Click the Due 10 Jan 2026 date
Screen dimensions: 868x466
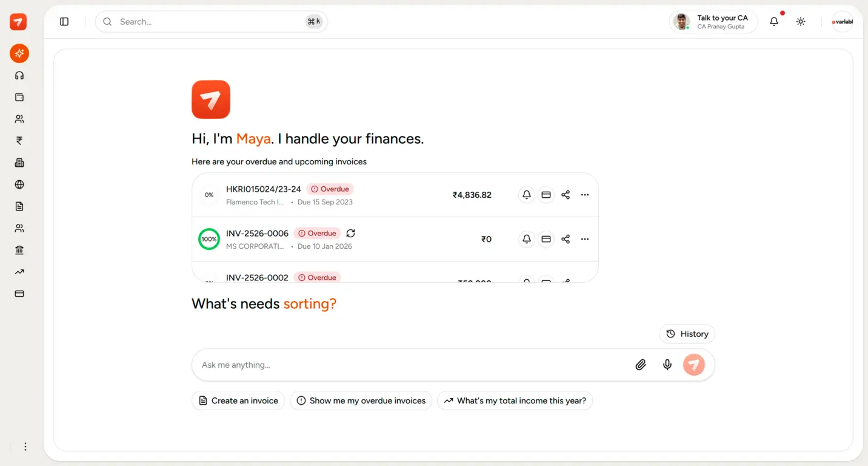point(325,246)
